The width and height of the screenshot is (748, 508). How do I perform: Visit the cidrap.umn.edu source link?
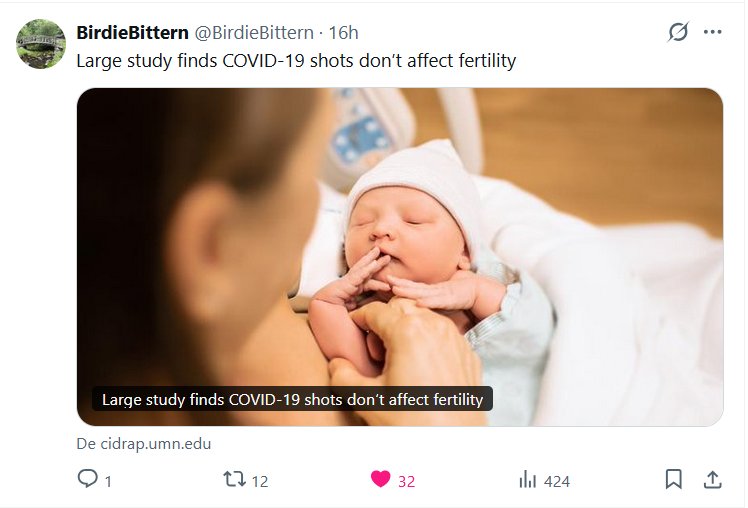click(x=144, y=443)
